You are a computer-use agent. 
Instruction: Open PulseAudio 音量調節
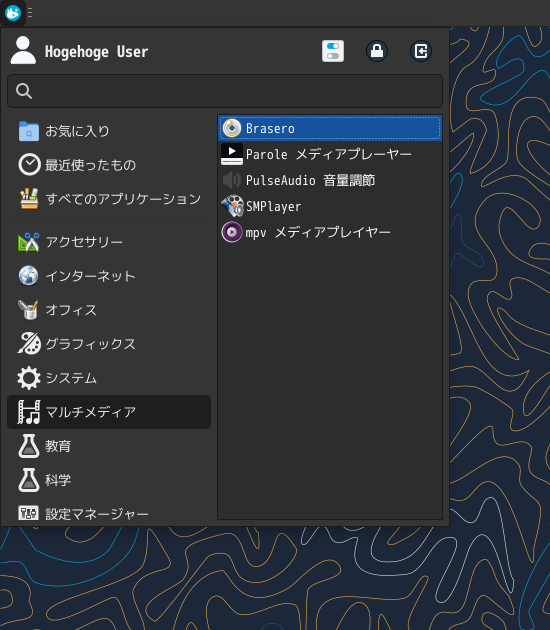[x=329, y=180]
